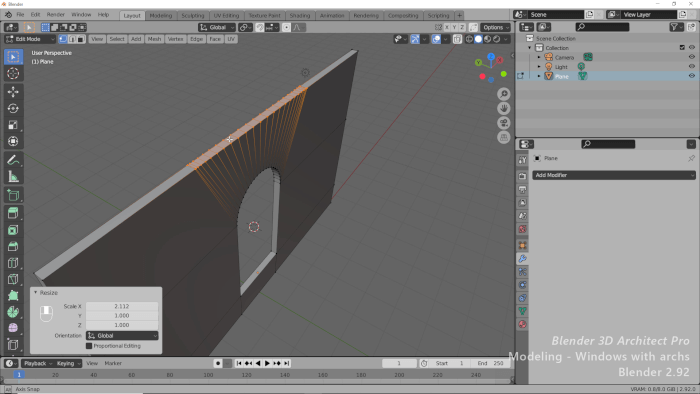Toggle Collection eye visibility icon
This screenshot has width=700, height=394.
coord(692,47)
